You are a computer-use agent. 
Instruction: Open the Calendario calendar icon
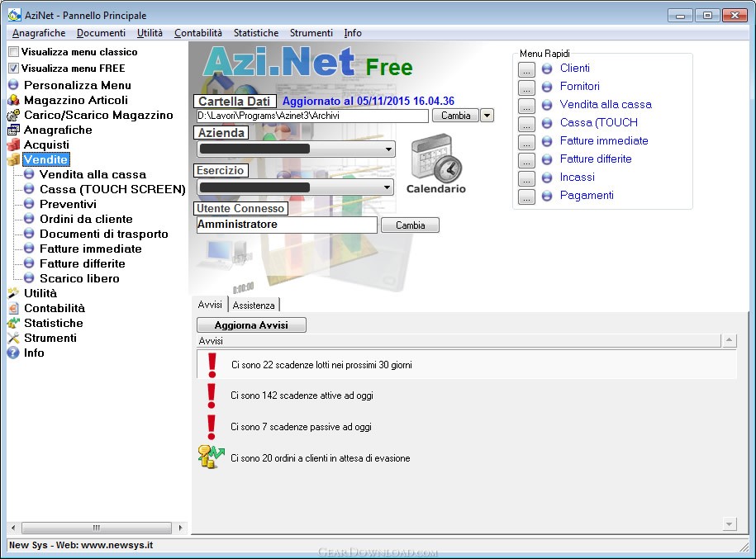point(436,158)
